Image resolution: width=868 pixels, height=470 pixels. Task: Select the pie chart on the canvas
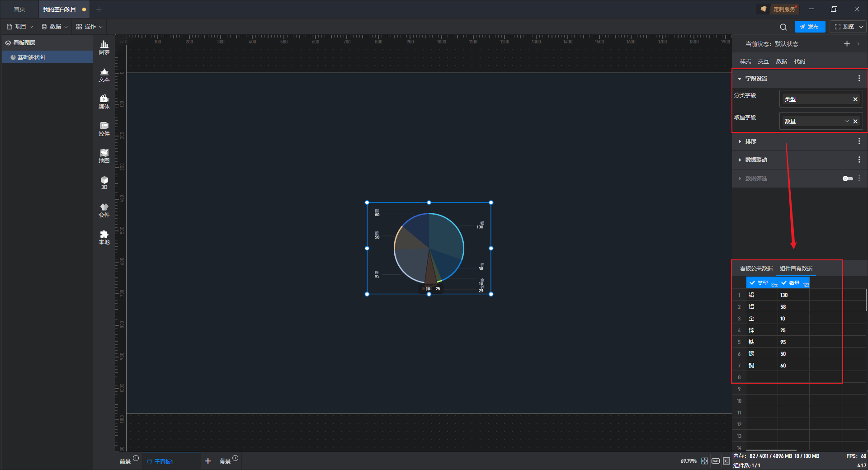[x=429, y=248]
